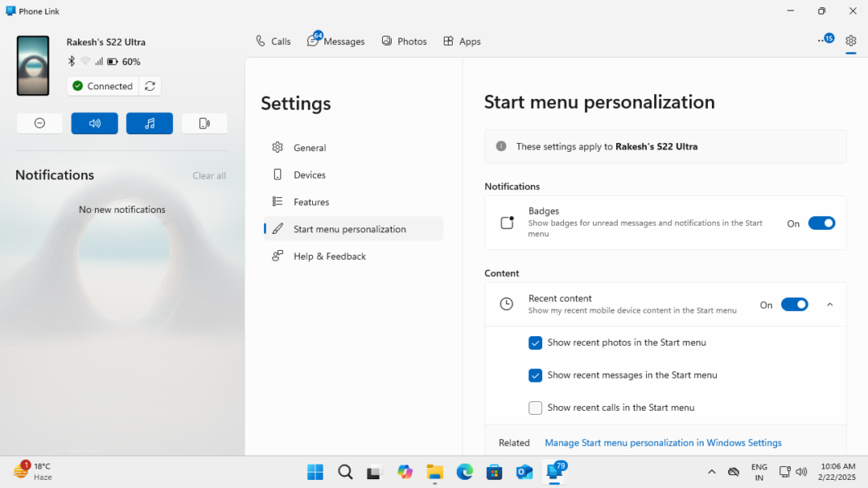Open phone screen mirroring
The height and width of the screenshot is (488, 868).
coord(204,123)
